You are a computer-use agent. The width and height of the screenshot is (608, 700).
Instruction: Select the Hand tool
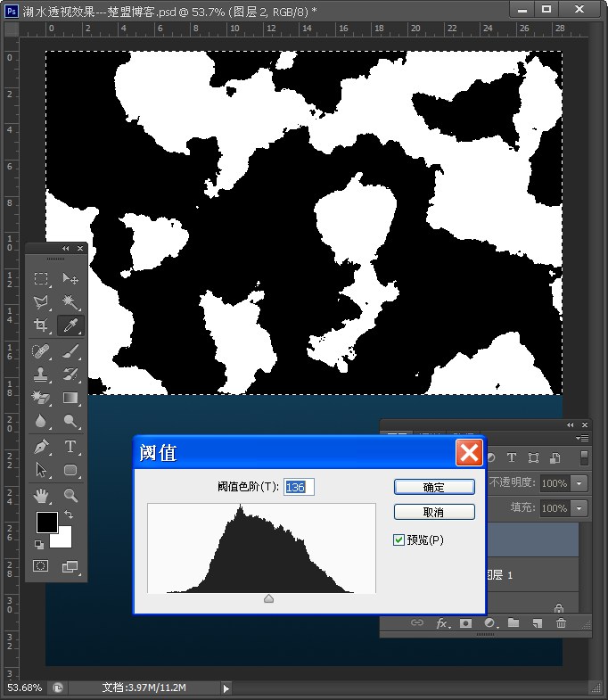pos(41,495)
